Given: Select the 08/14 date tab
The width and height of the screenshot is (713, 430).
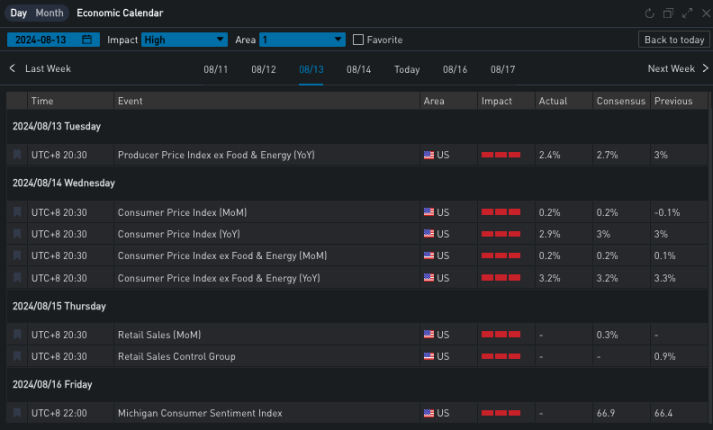Looking at the screenshot, I should click(x=358, y=70).
